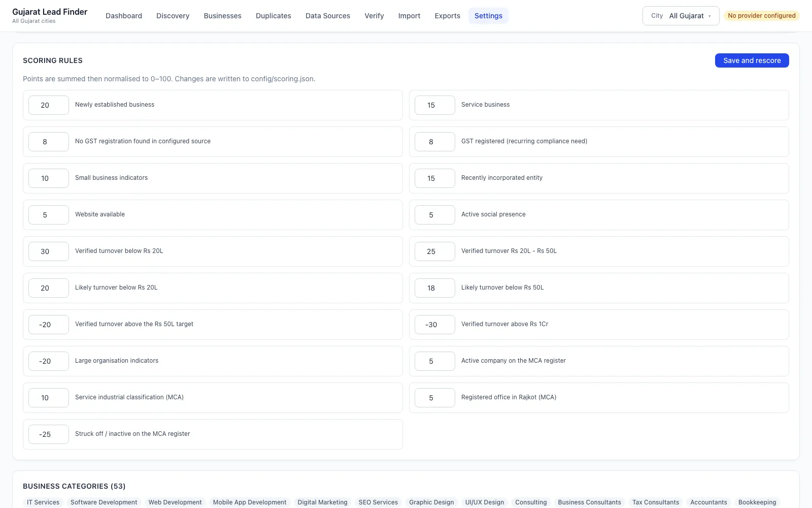Edit points for Verified turnover below Rs 20L
Screen dimensions: 812x508
point(49,251)
